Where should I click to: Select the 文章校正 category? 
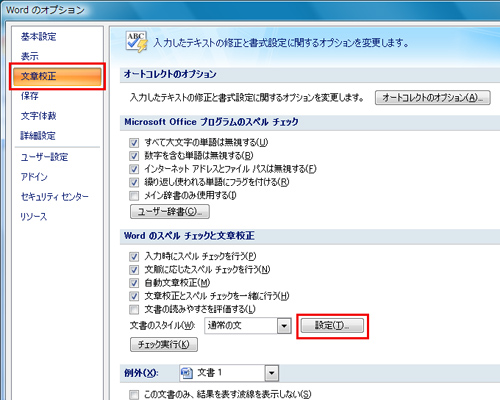(x=57, y=76)
